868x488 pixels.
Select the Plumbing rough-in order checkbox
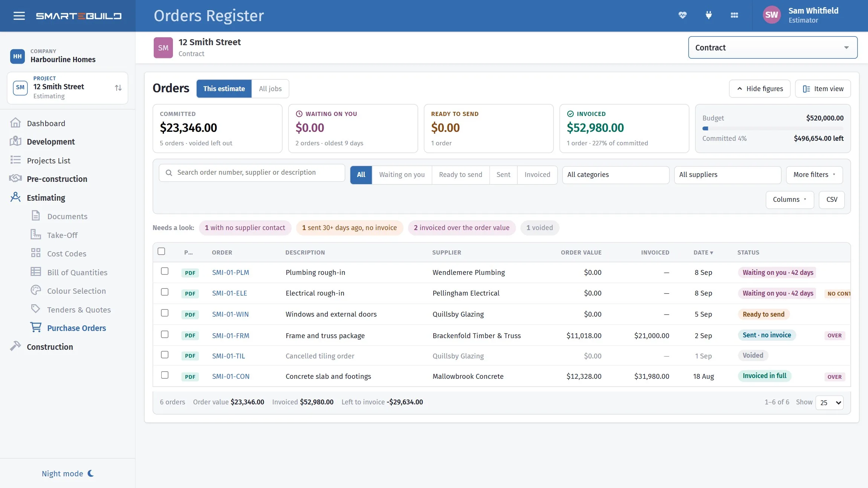165,271
